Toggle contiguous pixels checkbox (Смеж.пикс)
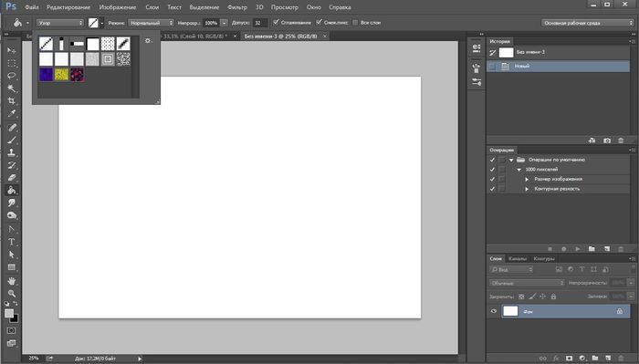639x364 pixels. (319, 23)
